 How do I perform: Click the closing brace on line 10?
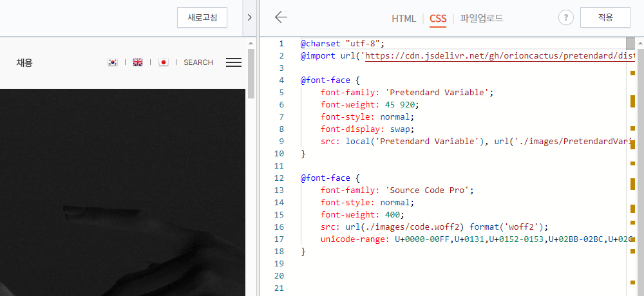pyautogui.click(x=303, y=154)
